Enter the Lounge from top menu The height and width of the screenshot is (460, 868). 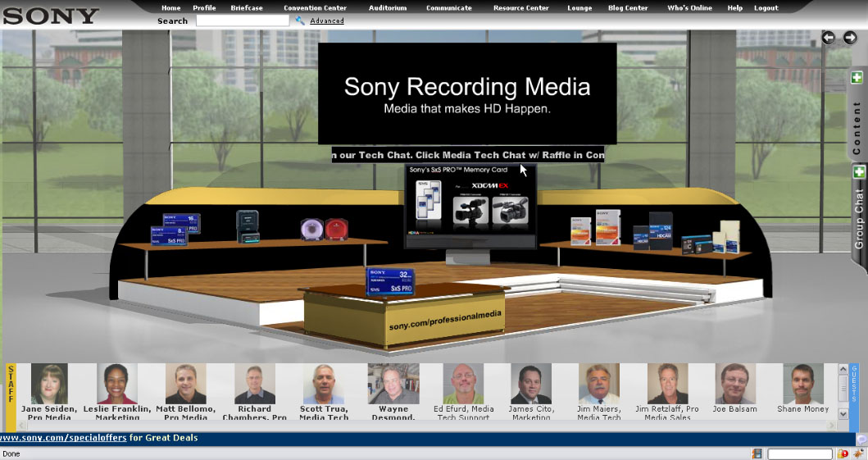pyautogui.click(x=579, y=7)
